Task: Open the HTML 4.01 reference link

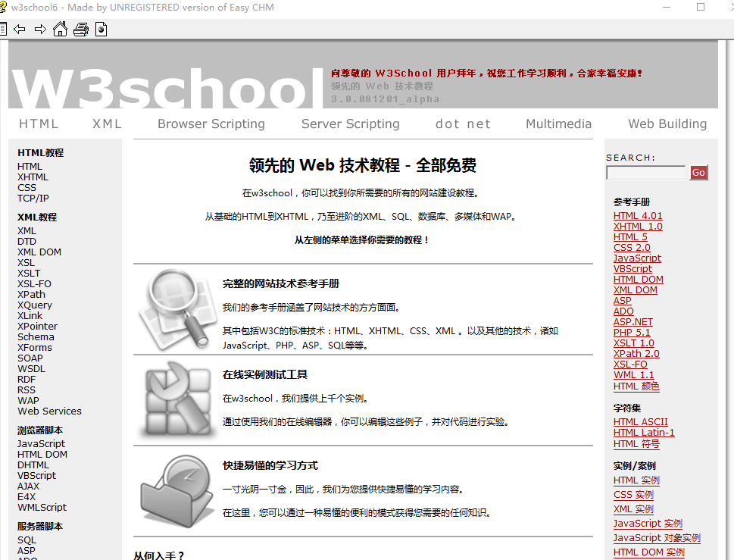Action: click(637, 215)
